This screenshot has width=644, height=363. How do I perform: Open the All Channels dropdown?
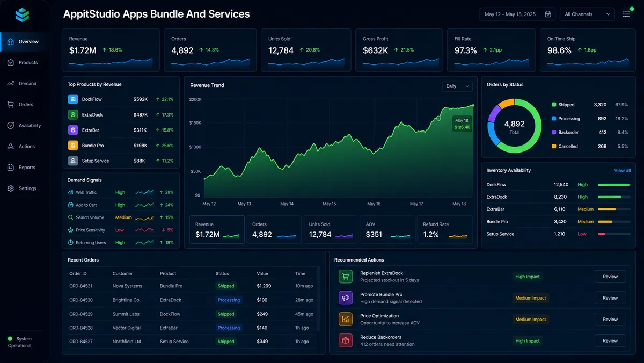click(587, 14)
